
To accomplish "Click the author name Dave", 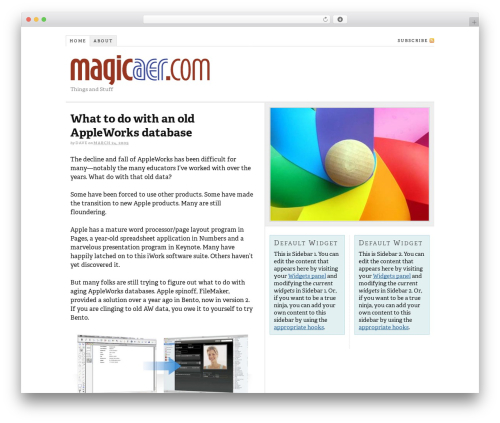I will [x=81, y=143].
